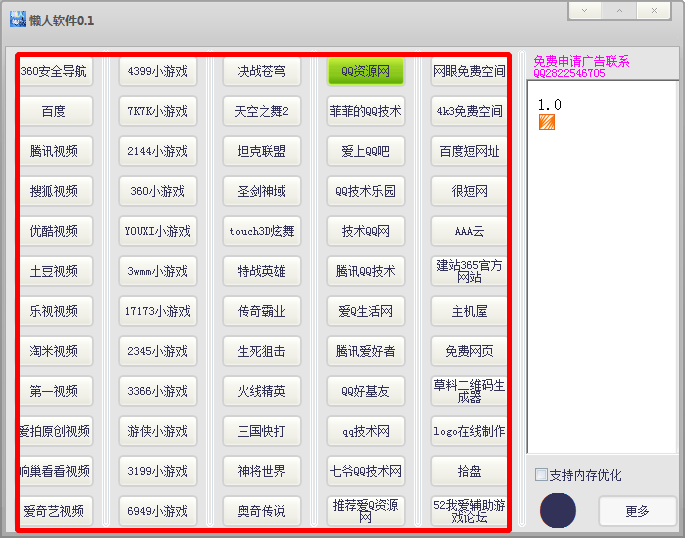The height and width of the screenshot is (538, 685).
Task: Enable the 支持内存优化 checkbox
Action: coord(541,475)
